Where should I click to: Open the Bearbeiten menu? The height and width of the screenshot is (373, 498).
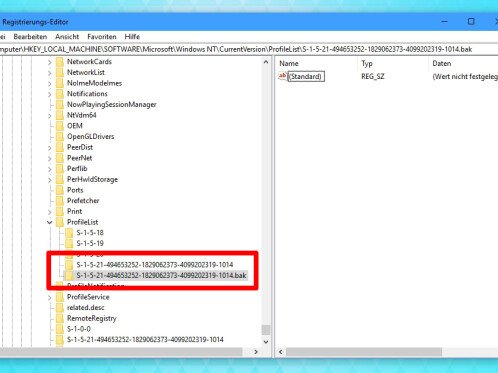30,37
